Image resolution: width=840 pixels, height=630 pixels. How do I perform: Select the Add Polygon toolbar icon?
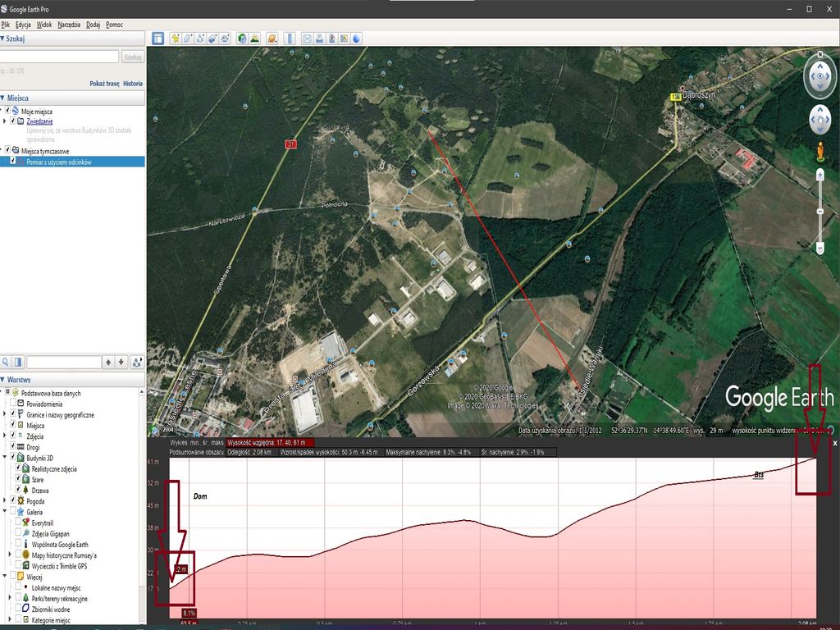pos(188,38)
